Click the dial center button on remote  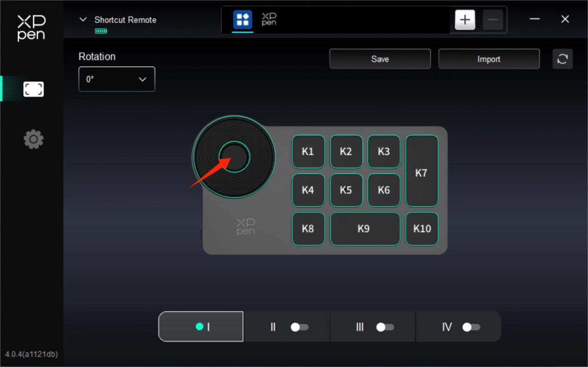click(x=235, y=157)
